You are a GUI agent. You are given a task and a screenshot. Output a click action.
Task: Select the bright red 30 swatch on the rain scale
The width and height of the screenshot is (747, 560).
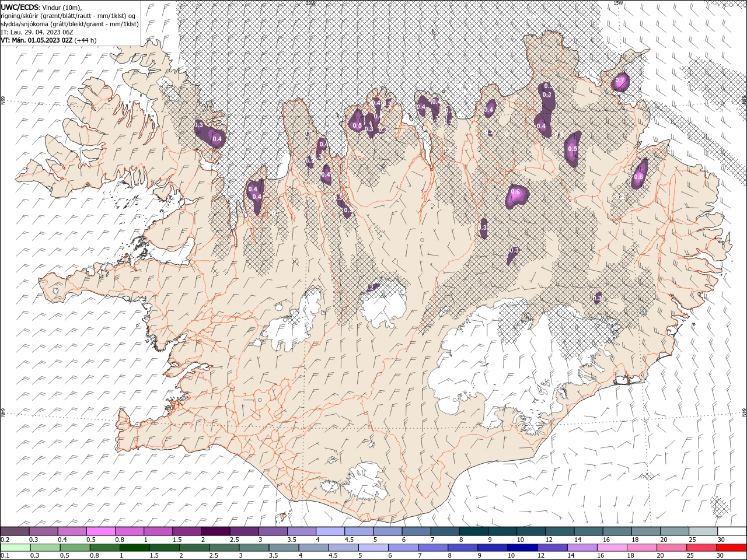[732, 548]
